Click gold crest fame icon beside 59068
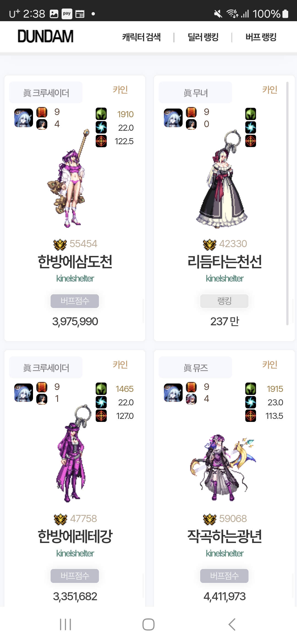Image resolution: width=297 pixels, height=644 pixels. tap(210, 519)
